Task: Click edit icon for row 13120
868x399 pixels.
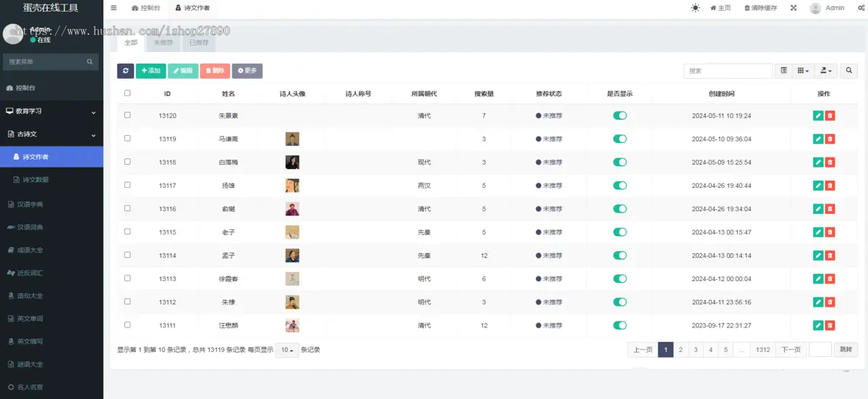Action: coord(818,116)
